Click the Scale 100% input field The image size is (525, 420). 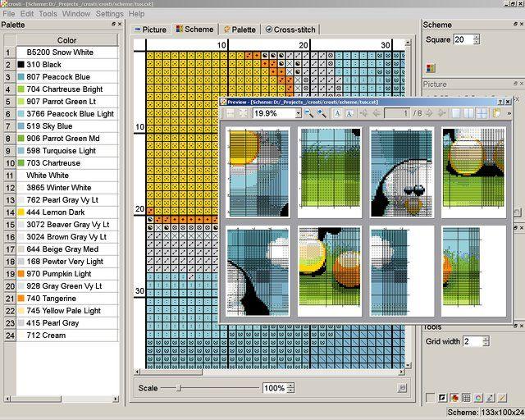point(276,388)
